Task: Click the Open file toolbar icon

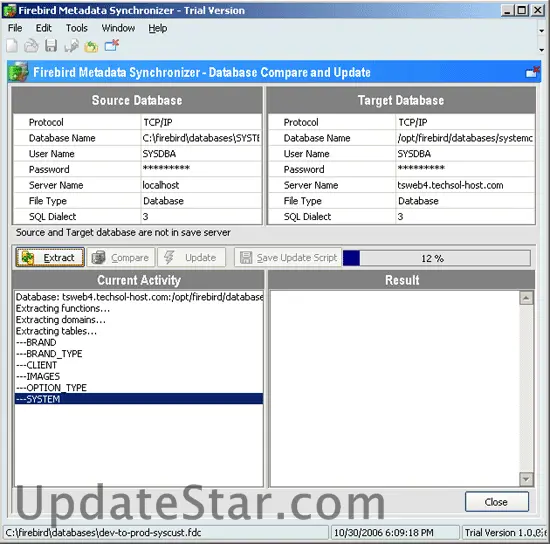Action: pos(31,46)
